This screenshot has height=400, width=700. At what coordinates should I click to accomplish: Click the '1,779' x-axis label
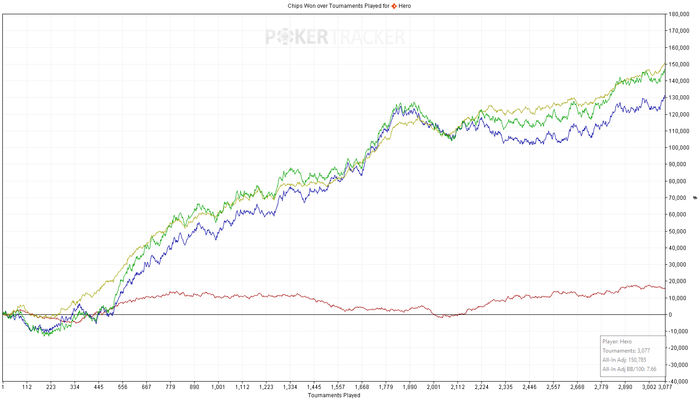click(386, 387)
